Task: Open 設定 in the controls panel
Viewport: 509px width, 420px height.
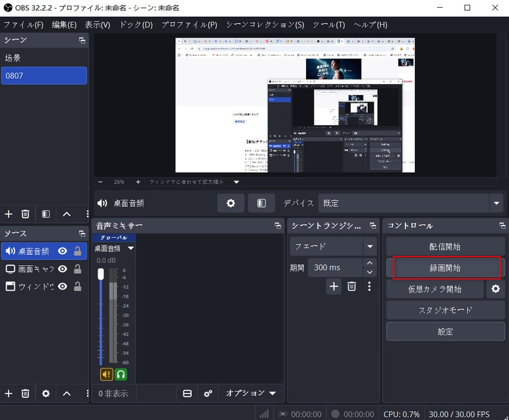Action: [x=446, y=331]
